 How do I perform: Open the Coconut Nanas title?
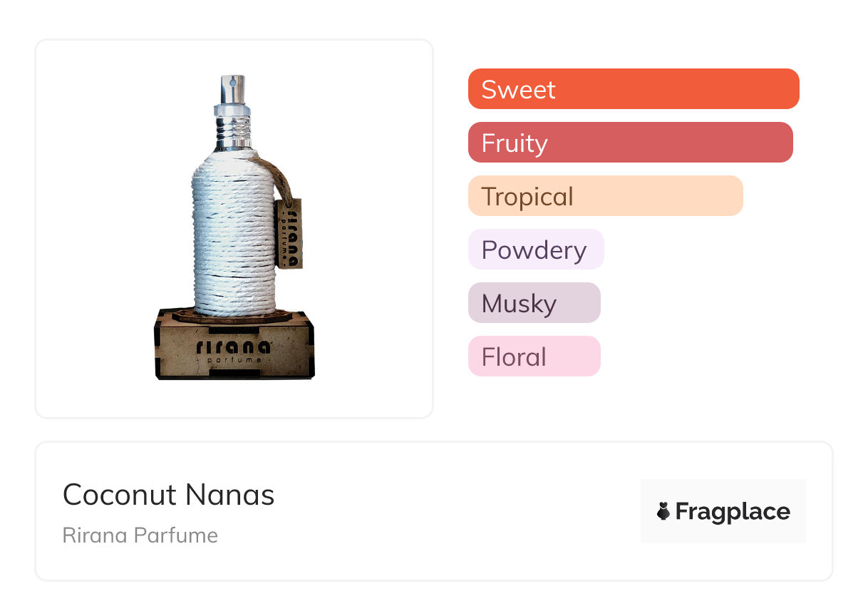[168, 495]
